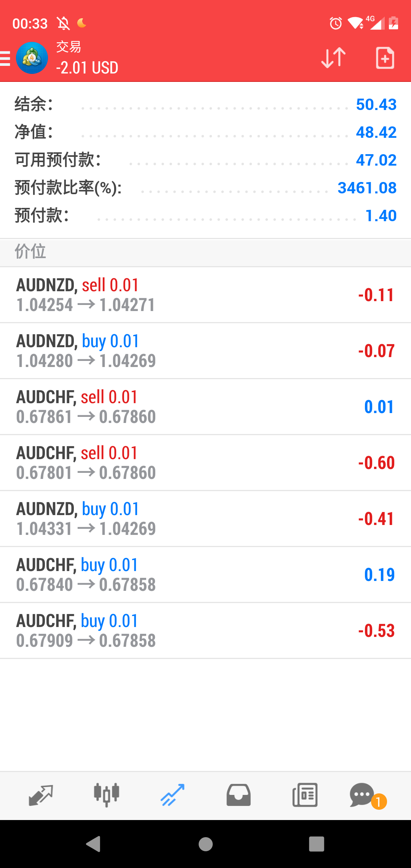The image size is (411, 868).
Task: Tap the -2.01 USD total profit header
Action: click(x=87, y=68)
